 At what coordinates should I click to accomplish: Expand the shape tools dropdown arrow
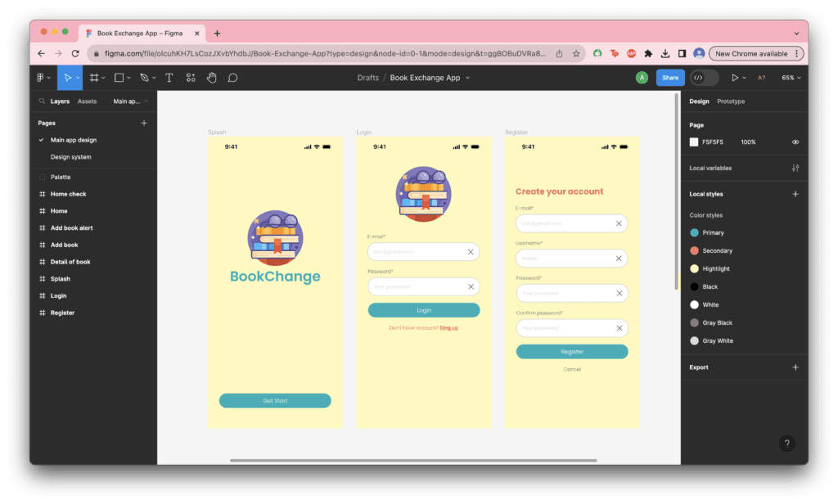[x=128, y=77]
